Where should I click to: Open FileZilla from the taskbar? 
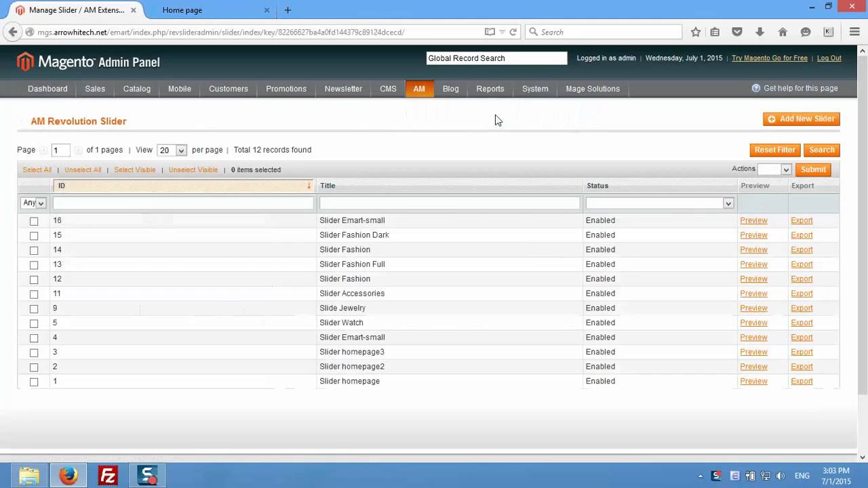point(108,476)
